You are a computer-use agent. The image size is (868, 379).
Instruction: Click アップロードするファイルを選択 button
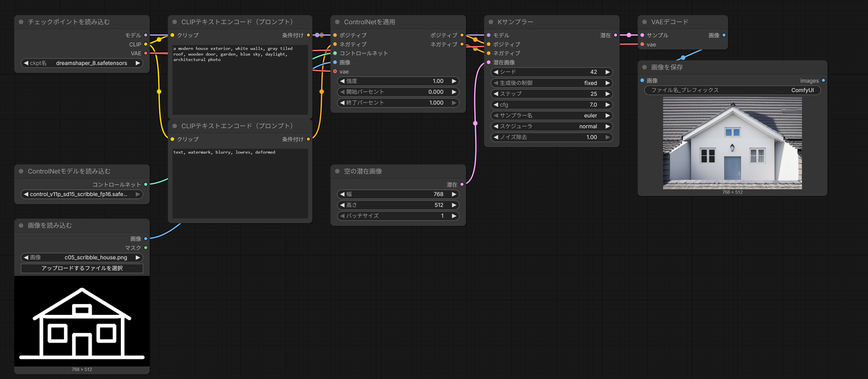point(82,268)
